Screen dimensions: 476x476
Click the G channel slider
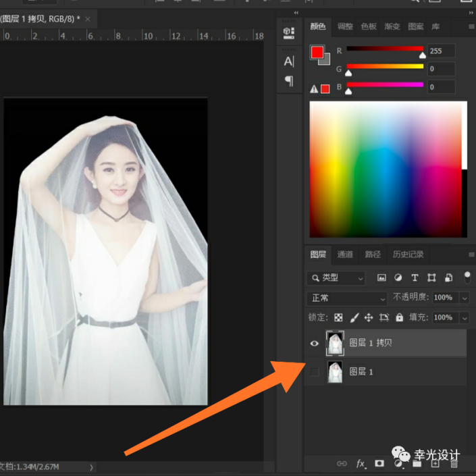tap(385, 66)
